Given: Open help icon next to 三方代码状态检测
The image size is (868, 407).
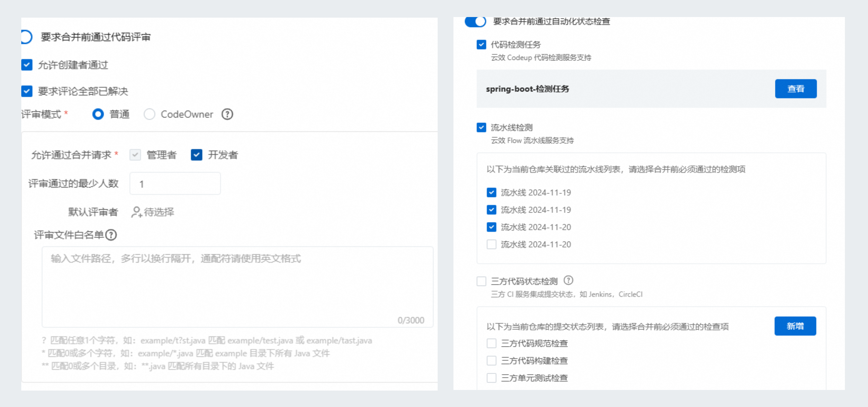Looking at the screenshot, I should pyautogui.click(x=568, y=280).
